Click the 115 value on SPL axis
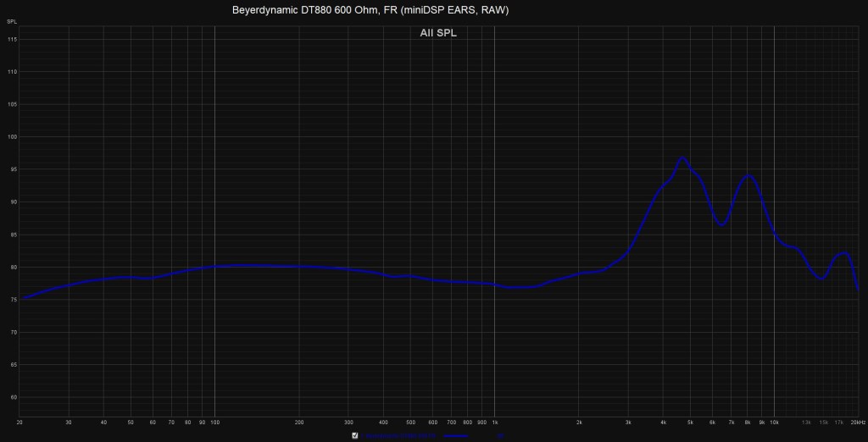Screen dimensions: 868x442 coord(12,40)
